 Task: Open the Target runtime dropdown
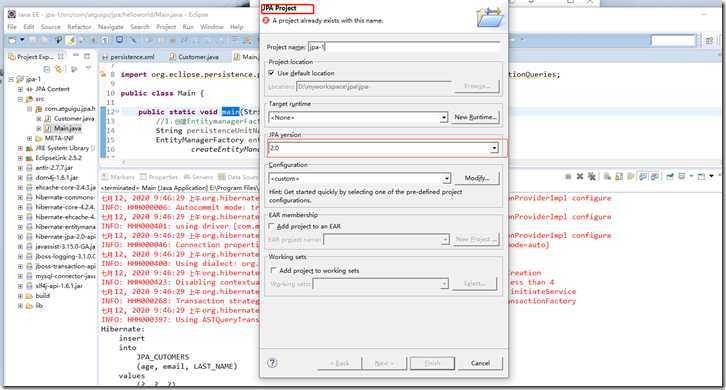pyautogui.click(x=444, y=118)
